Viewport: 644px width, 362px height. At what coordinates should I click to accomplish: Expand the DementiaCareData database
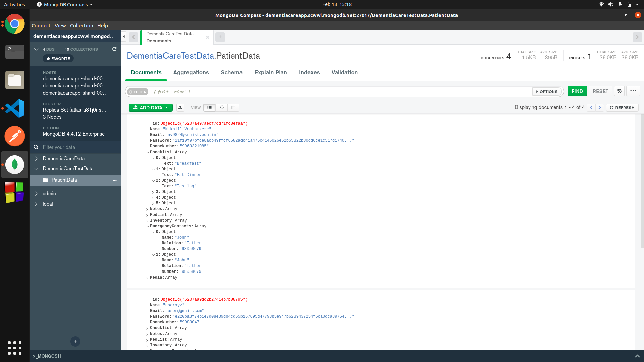36,158
